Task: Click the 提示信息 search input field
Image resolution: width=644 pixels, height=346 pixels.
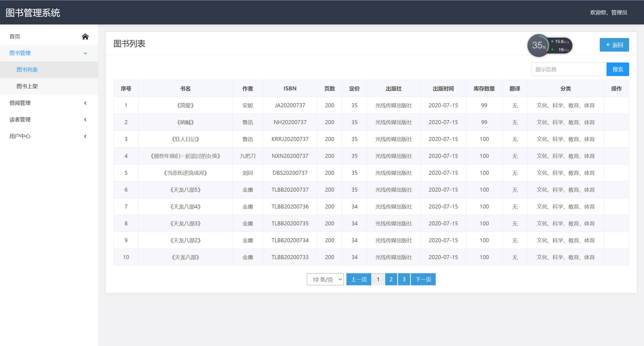Action: pos(569,69)
